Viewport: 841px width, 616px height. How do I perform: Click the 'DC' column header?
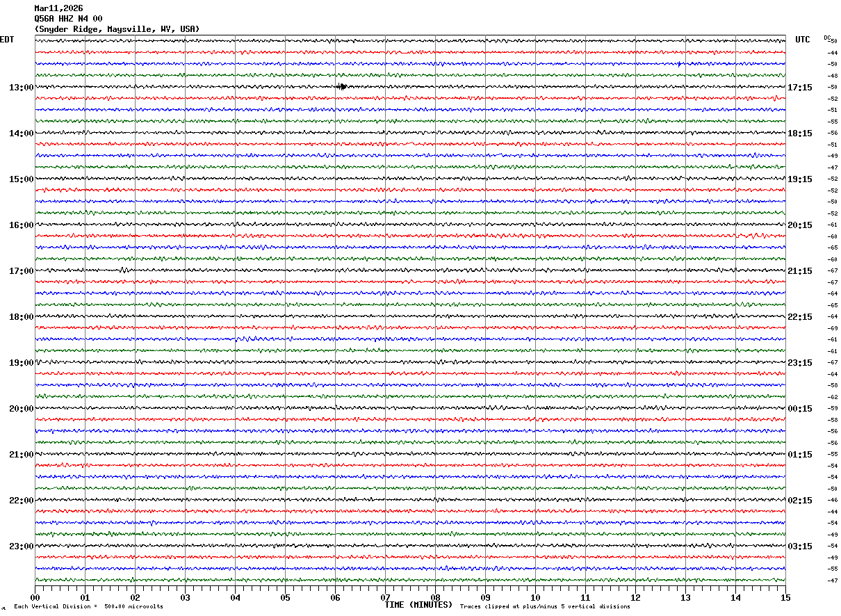coord(827,38)
